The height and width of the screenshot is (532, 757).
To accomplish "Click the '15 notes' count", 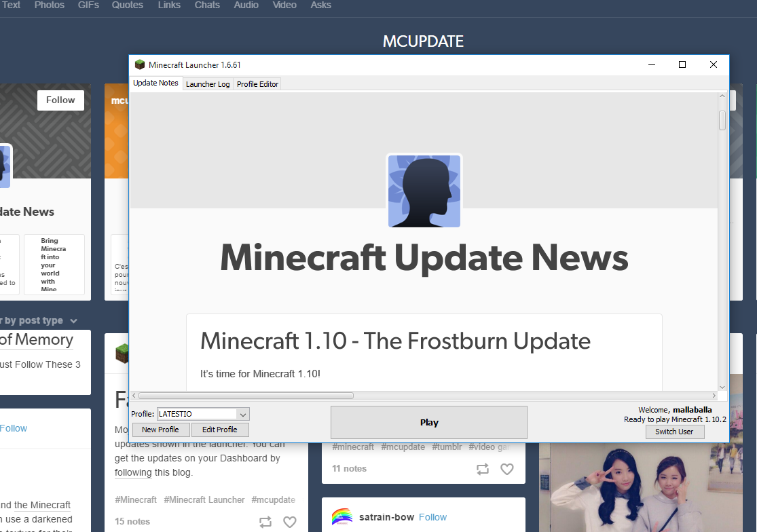I will pyautogui.click(x=132, y=521).
